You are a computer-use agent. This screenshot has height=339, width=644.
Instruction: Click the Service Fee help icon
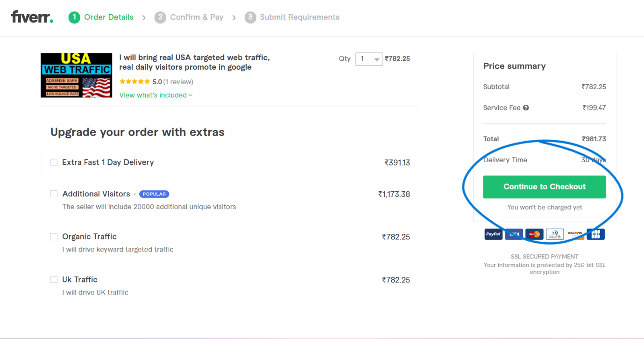point(526,108)
